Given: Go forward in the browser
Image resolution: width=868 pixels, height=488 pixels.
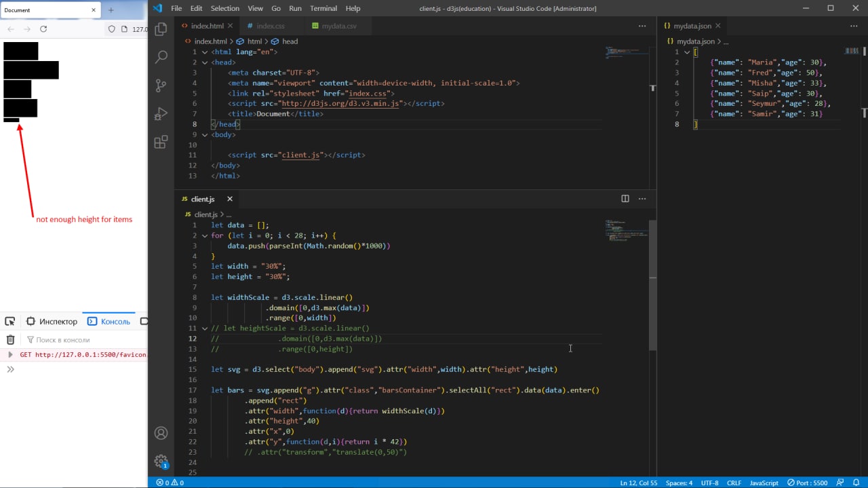Looking at the screenshot, I should pyautogui.click(x=26, y=29).
